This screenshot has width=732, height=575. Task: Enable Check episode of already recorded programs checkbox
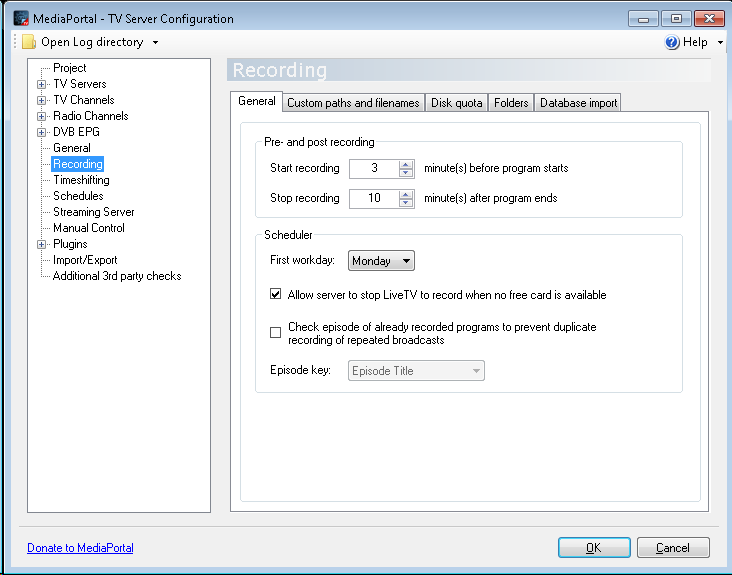click(275, 332)
